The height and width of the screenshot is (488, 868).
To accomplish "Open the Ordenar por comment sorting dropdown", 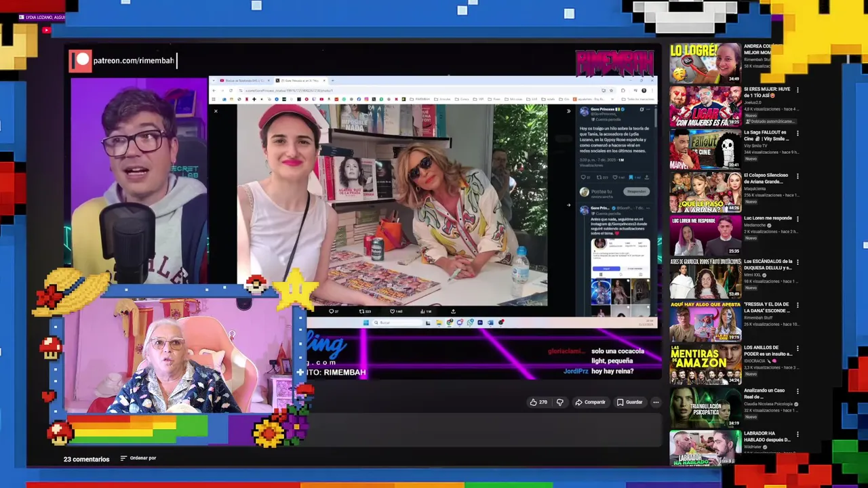I will [138, 458].
